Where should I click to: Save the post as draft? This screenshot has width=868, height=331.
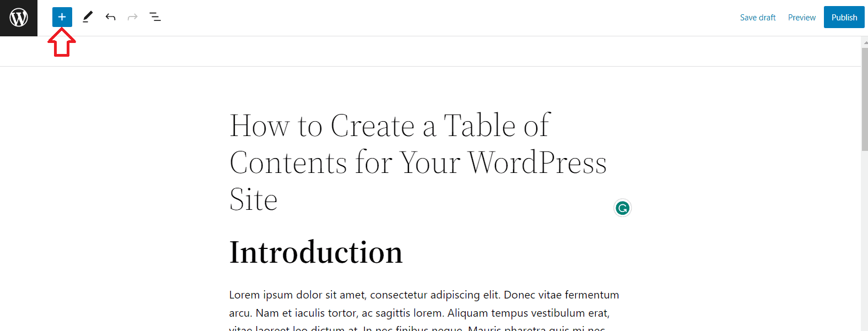point(758,18)
